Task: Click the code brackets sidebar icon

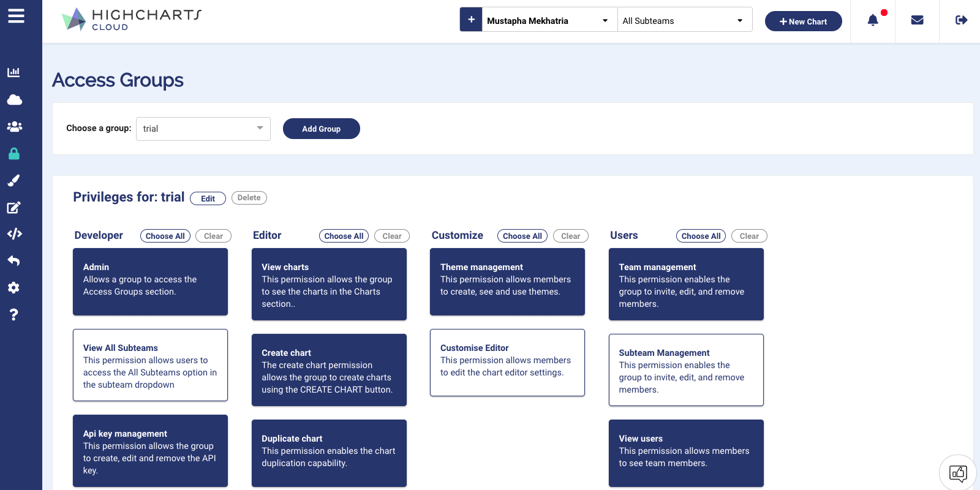Action: 14,234
